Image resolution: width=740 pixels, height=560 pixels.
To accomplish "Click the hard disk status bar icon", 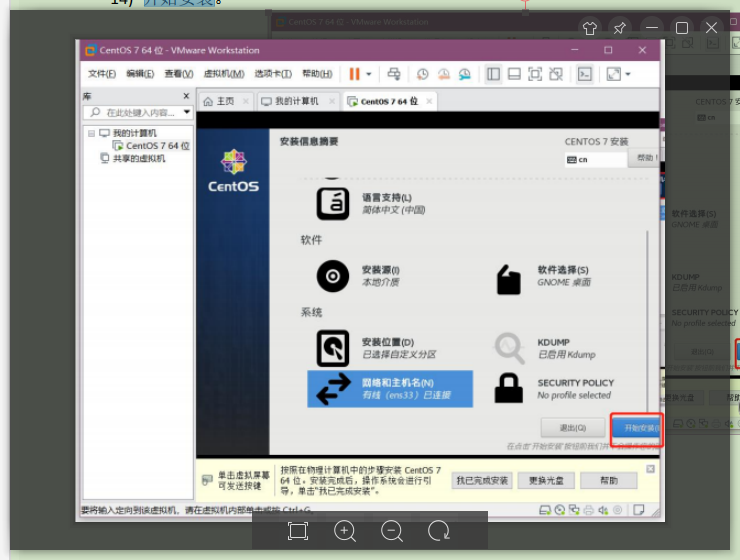I will point(545,510).
